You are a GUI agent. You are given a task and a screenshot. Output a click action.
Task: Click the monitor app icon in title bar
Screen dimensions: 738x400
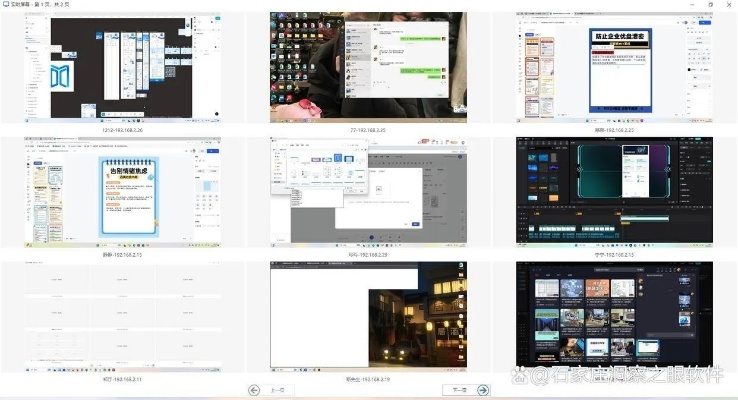[x=7, y=5]
